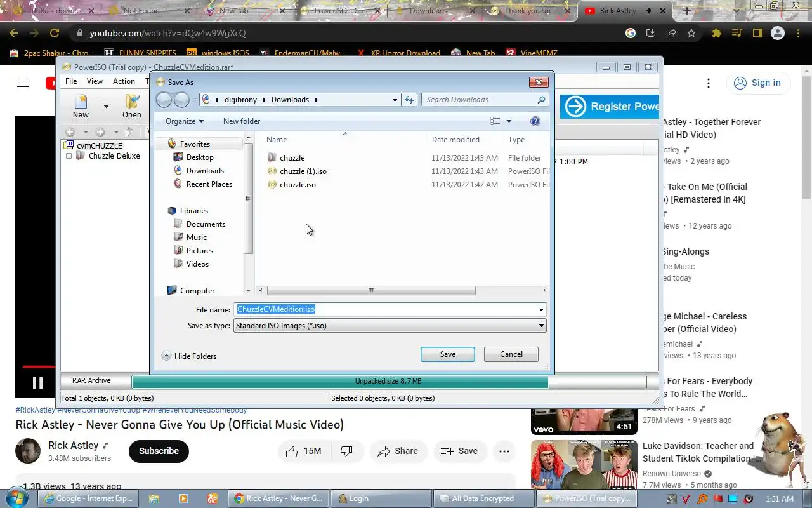Viewport: 812px width, 508px height.
Task: Select Computer in the navigation pane
Action: click(197, 291)
